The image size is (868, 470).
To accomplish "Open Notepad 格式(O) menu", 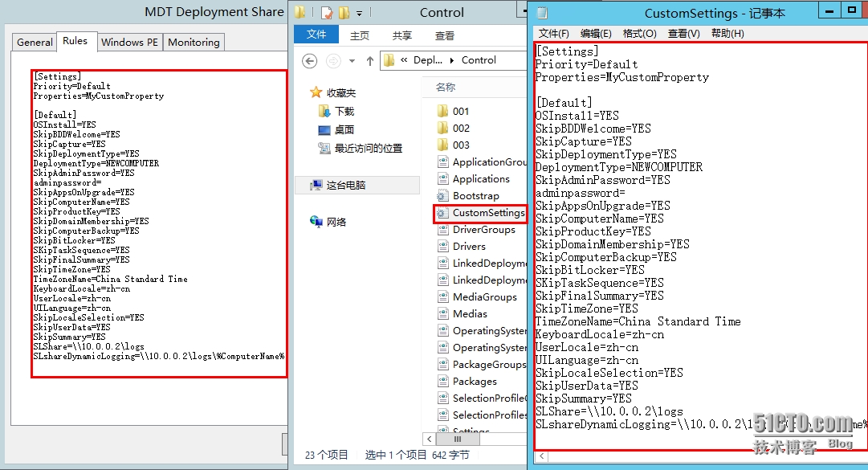I will tap(639, 34).
